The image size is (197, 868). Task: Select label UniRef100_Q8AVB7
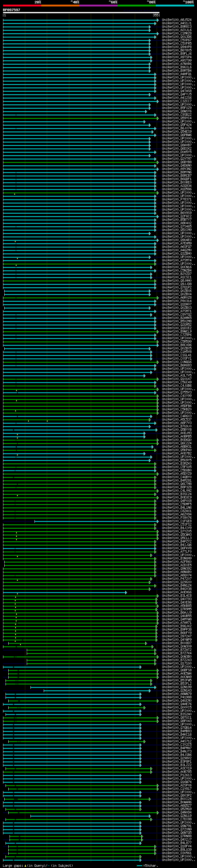[x=177, y=145]
